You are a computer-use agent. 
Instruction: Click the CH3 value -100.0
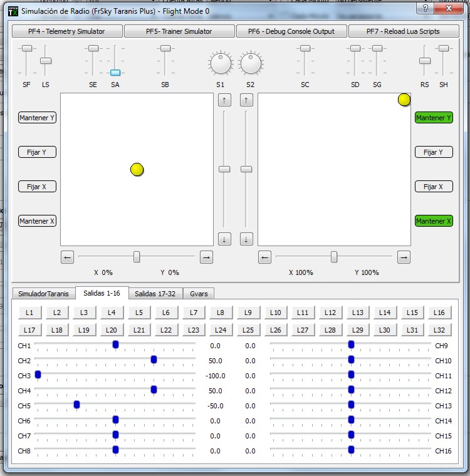tap(216, 376)
